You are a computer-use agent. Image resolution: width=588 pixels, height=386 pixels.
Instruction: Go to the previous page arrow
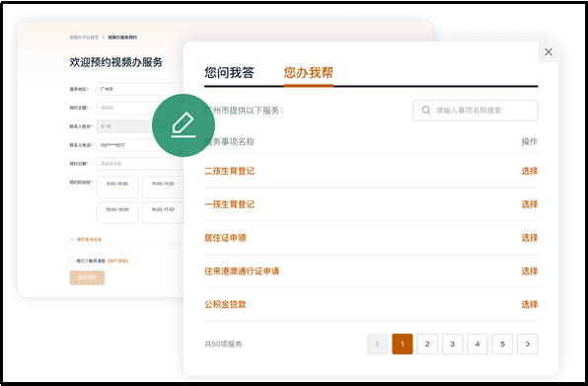(x=377, y=344)
